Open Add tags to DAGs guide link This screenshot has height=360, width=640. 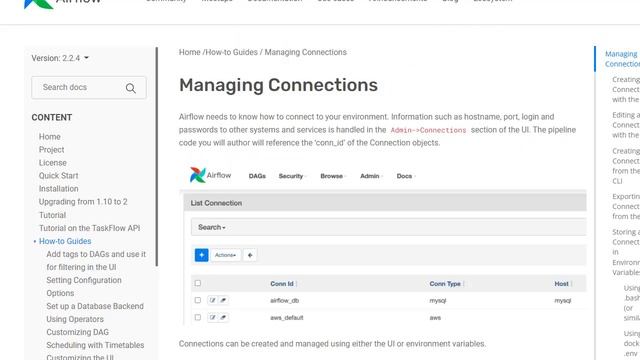click(96, 260)
